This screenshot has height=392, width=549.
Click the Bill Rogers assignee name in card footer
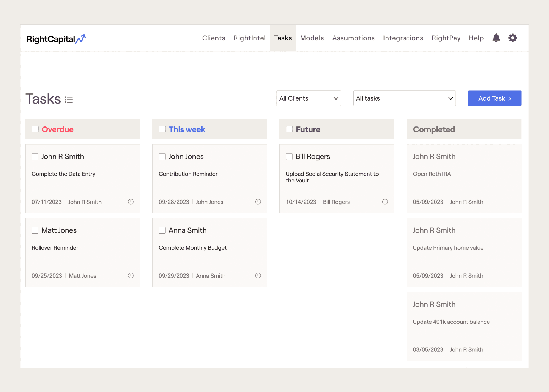[x=336, y=202]
